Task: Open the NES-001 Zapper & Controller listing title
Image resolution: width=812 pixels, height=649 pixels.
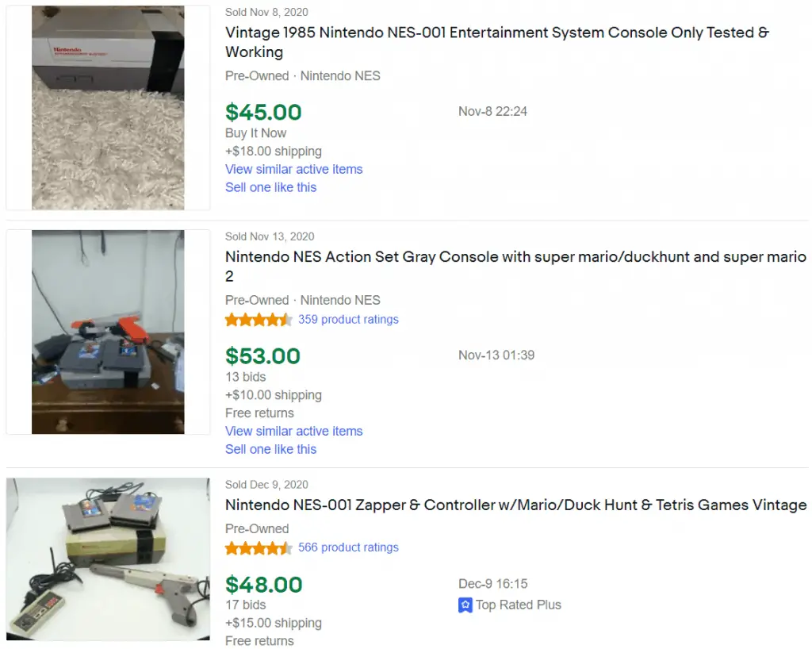Action: click(515, 505)
